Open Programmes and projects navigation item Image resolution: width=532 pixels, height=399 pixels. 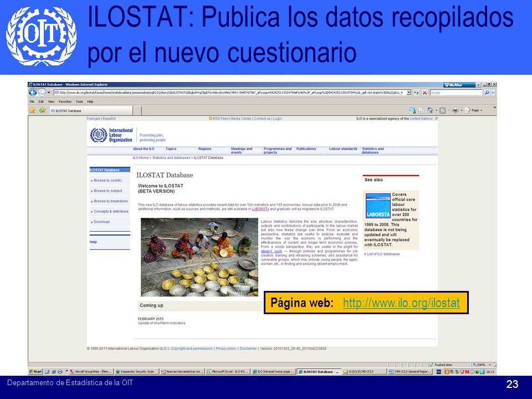(278, 151)
